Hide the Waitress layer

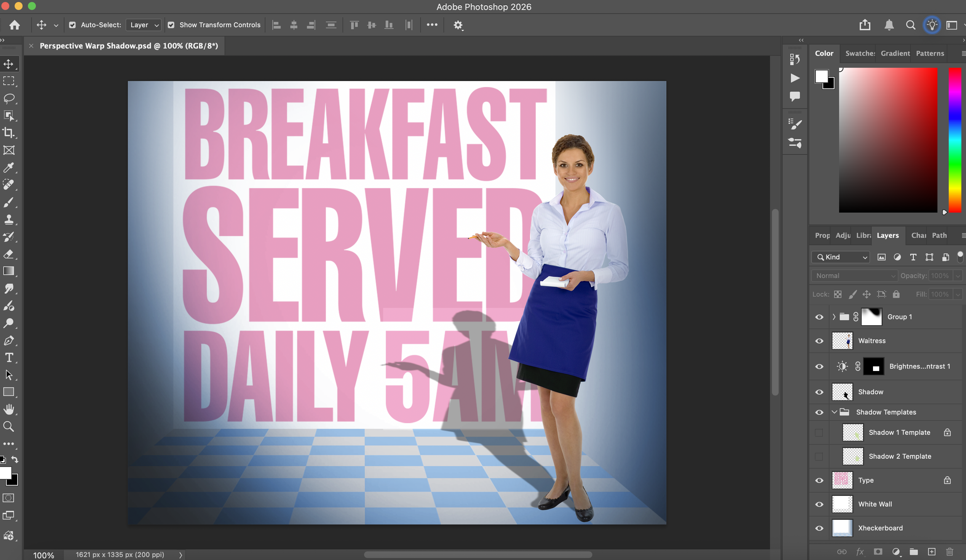(819, 341)
